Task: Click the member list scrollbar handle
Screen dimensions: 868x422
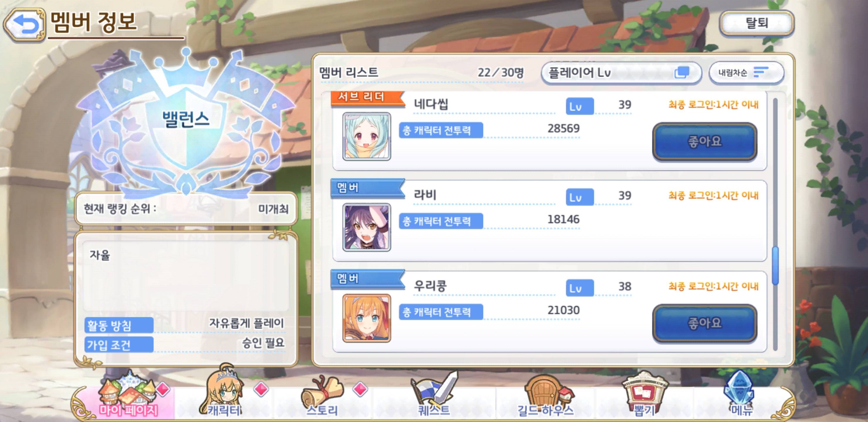Action: point(775,266)
